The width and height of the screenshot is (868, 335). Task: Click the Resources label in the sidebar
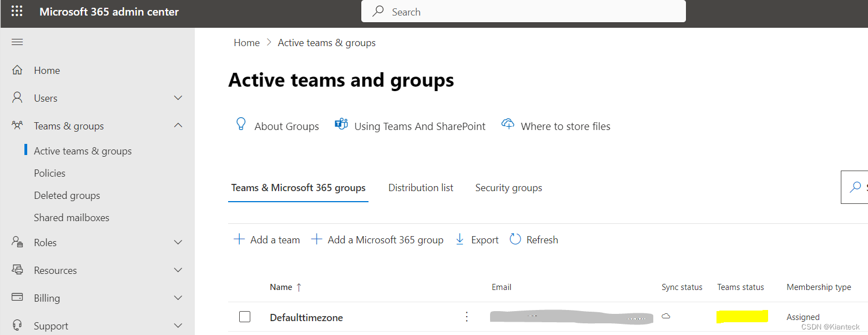(x=55, y=271)
